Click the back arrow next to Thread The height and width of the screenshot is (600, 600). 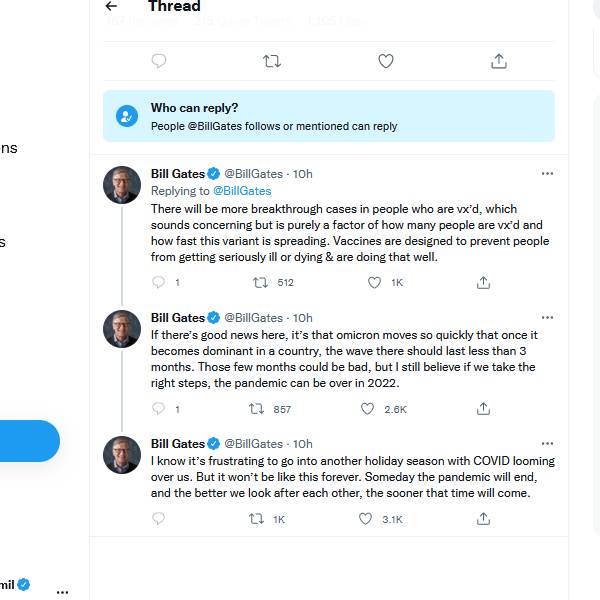pyautogui.click(x=111, y=6)
